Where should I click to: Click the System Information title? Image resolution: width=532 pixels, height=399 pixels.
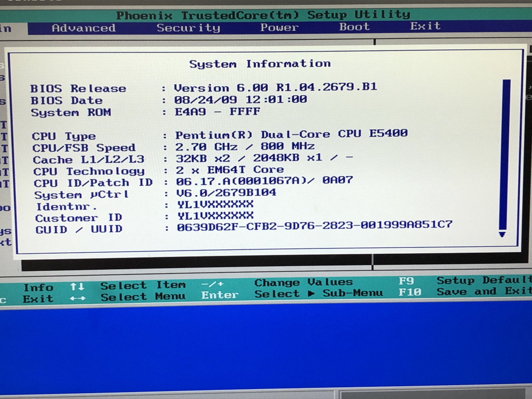[260, 64]
